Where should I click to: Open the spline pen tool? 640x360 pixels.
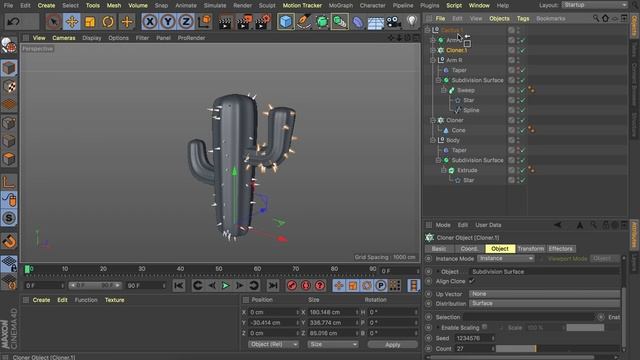304,21
